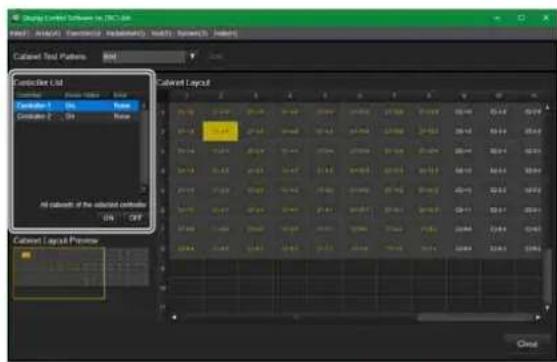Click row header 1 in Cabinet Layout

pyautogui.click(x=163, y=112)
